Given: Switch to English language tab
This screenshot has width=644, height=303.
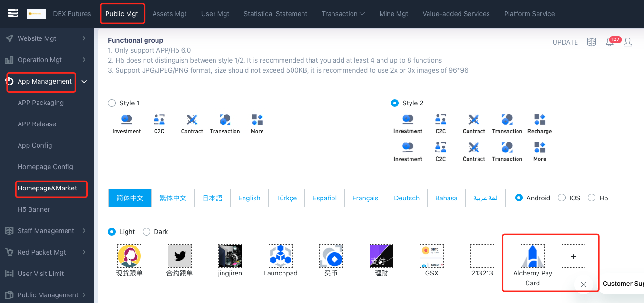Looking at the screenshot, I should point(249,198).
